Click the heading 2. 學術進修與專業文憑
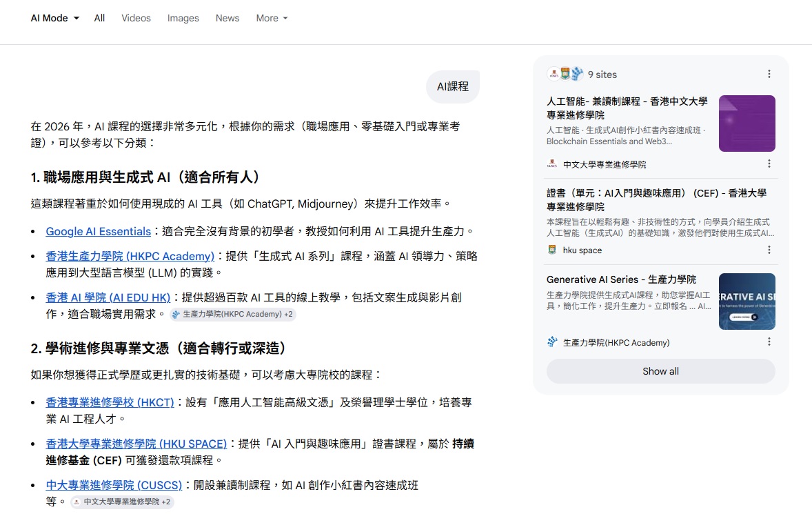 click(x=158, y=348)
